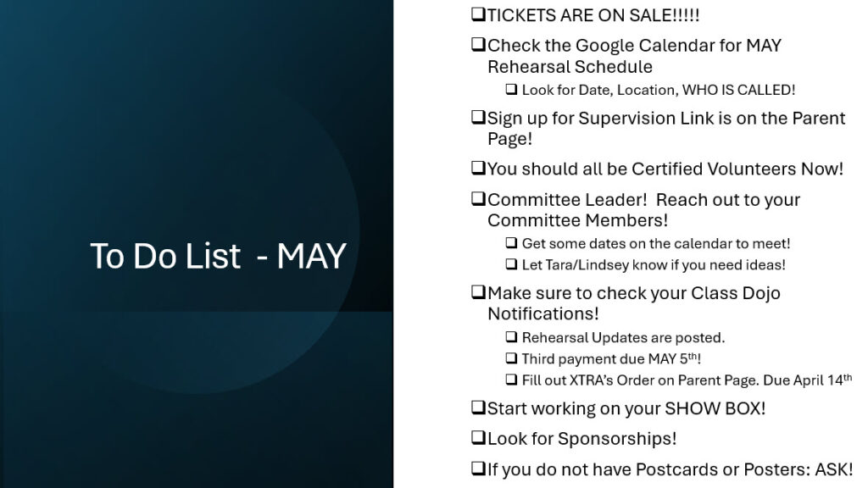
Task: Click the To Do List - MAY title
Action: click(218, 256)
